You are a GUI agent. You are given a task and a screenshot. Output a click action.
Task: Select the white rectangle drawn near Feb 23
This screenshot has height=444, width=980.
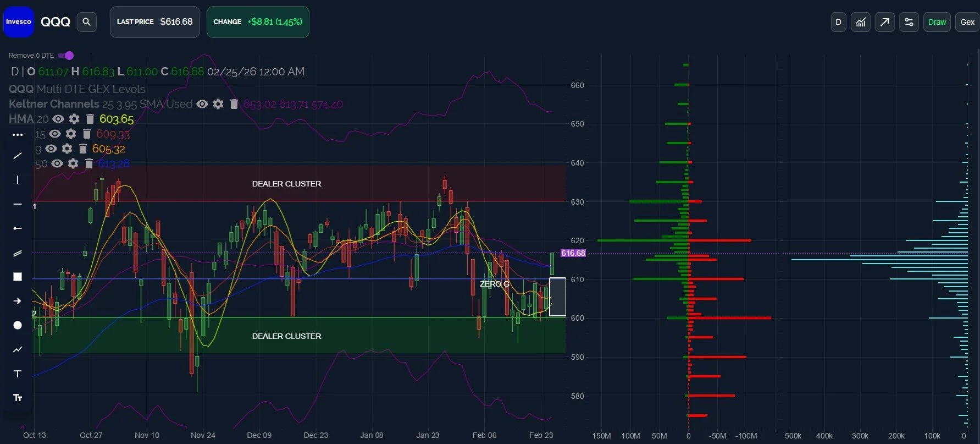(x=557, y=297)
